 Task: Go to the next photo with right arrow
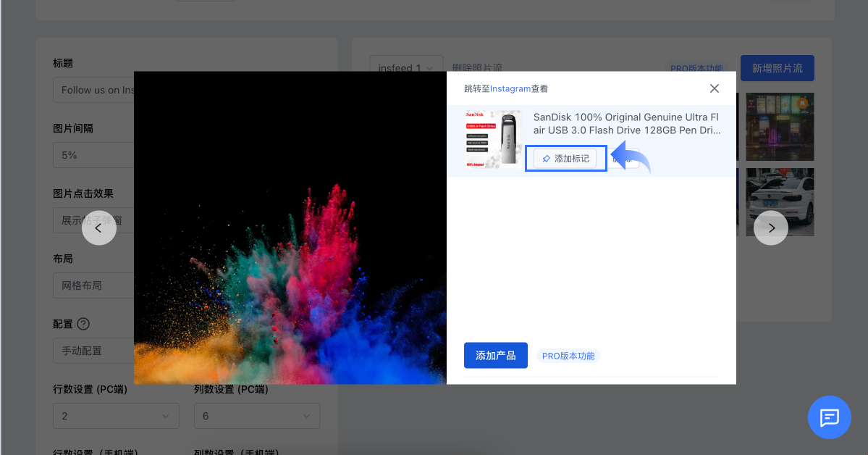[x=770, y=227]
